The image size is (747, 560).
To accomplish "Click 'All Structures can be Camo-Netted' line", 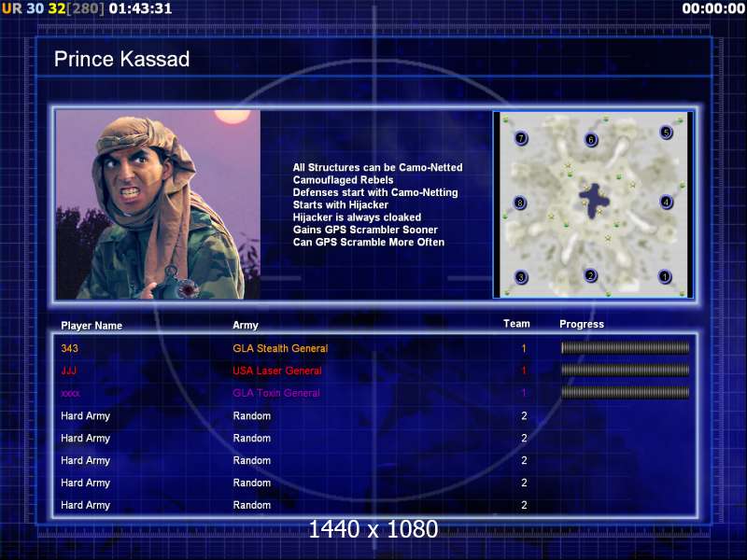I will coord(377,167).
